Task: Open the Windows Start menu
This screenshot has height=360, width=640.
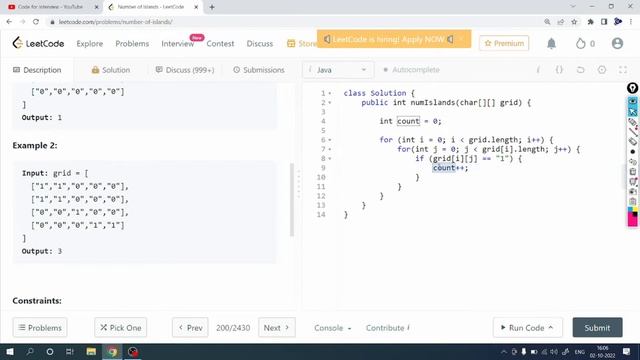Action: coord(10,351)
